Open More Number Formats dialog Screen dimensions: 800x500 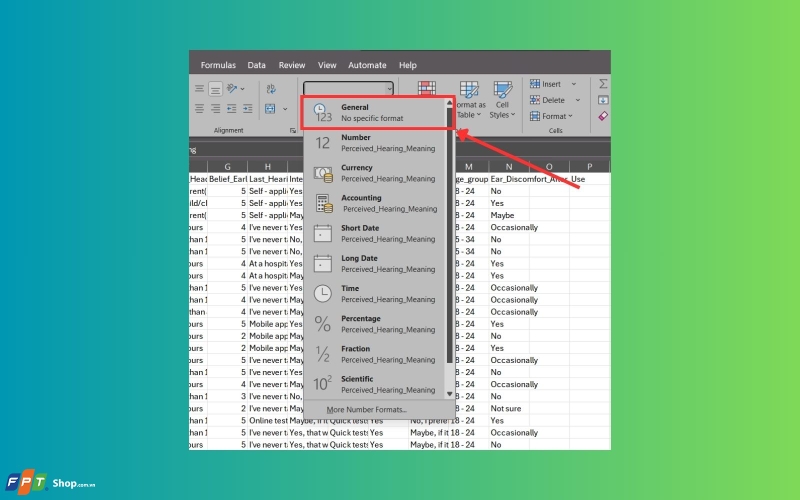[366, 409]
